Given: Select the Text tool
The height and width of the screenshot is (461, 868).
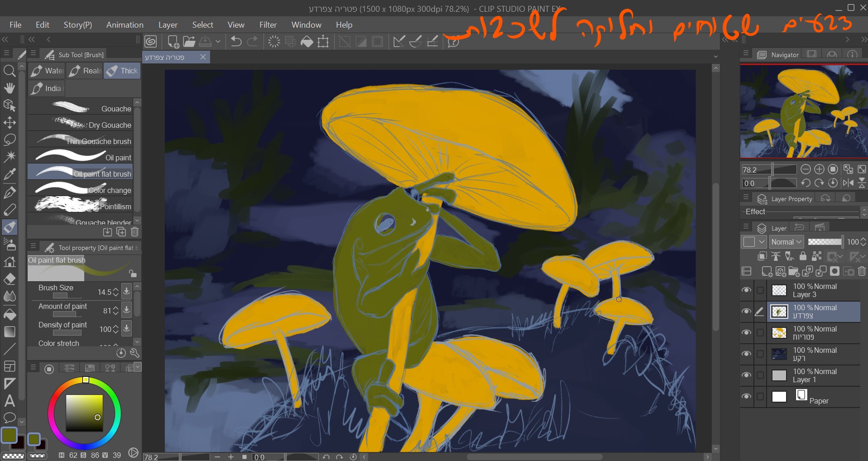Looking at the screenshot, I should tap(10, 401).
